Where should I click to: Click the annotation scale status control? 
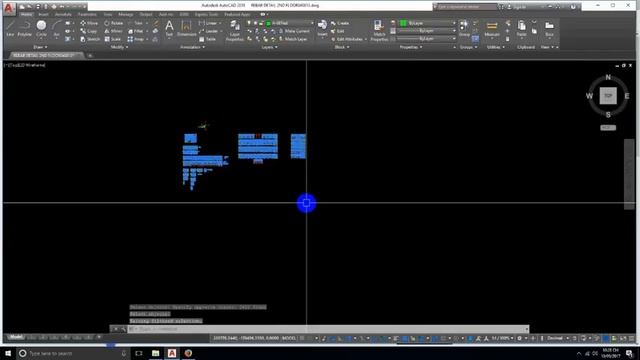click(x=502, y=338)
